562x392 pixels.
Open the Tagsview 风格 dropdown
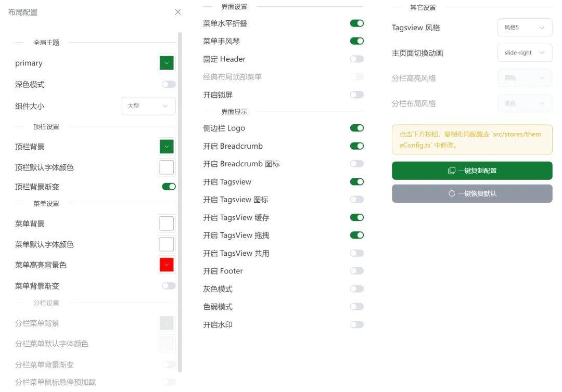tap(525, 28)
